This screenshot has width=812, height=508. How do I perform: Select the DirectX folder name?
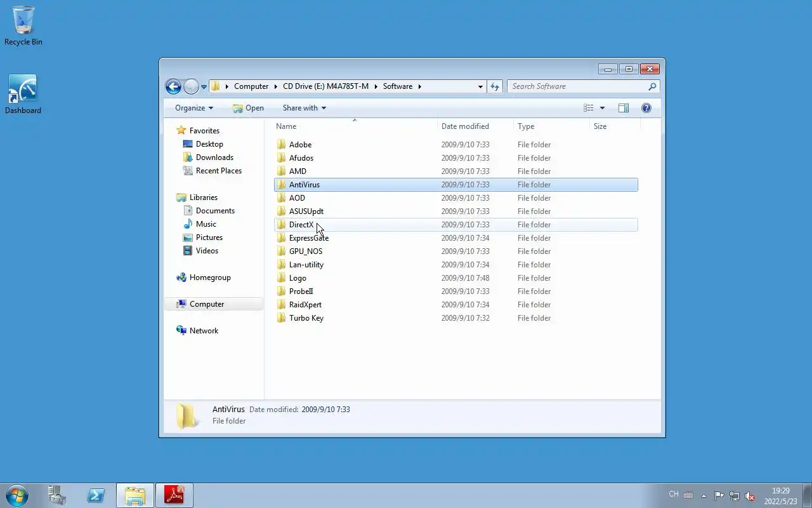tap(301, 225)
